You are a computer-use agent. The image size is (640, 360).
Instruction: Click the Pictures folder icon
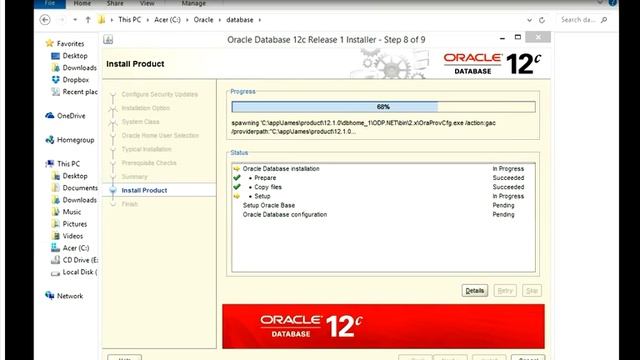click(x=56, y=224)
